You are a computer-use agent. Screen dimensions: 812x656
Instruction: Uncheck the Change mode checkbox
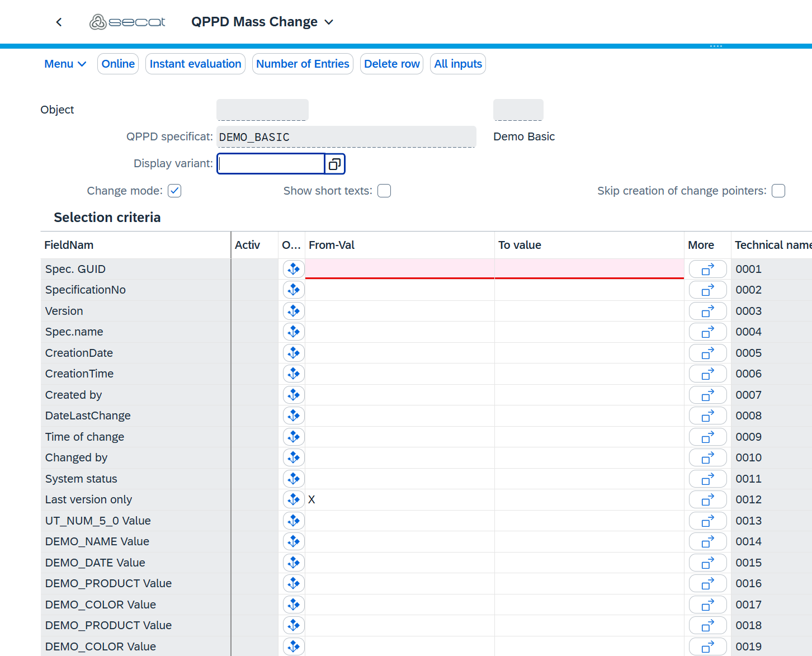click(x=174, y=191)
